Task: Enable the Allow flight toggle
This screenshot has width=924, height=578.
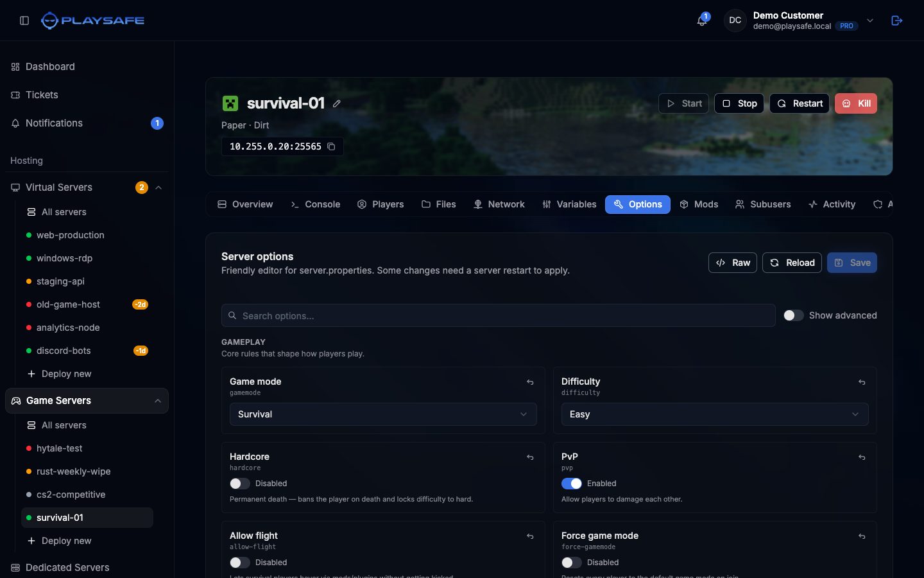Action: [240, 563]
